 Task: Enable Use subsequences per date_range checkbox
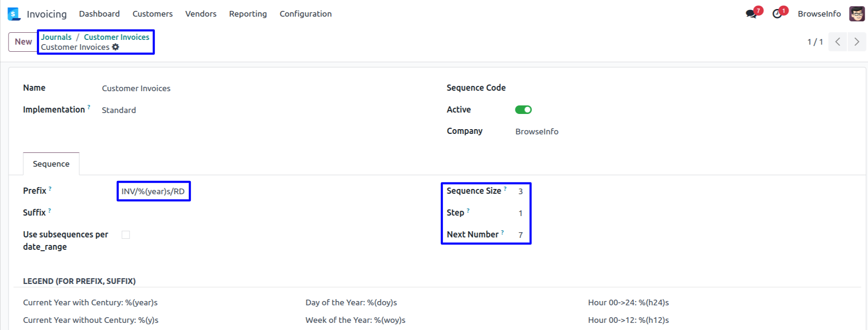126,235
